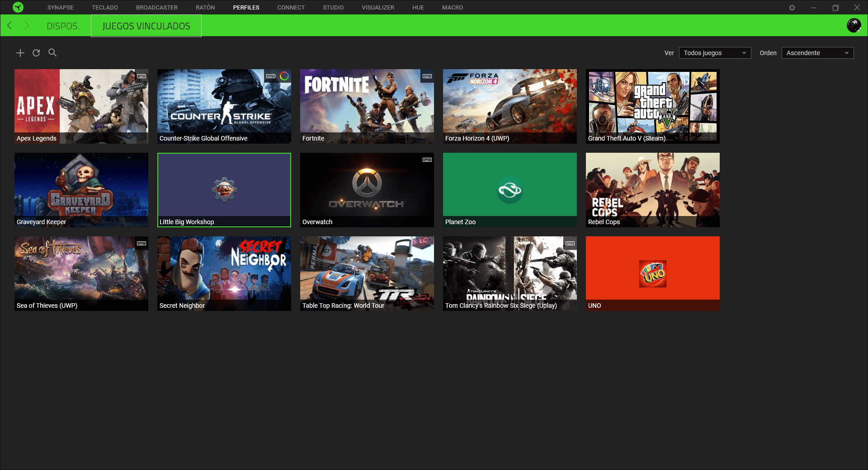Open Counter-Strike Global Offensive tile
Screen dimensions: 868x470
224,106
